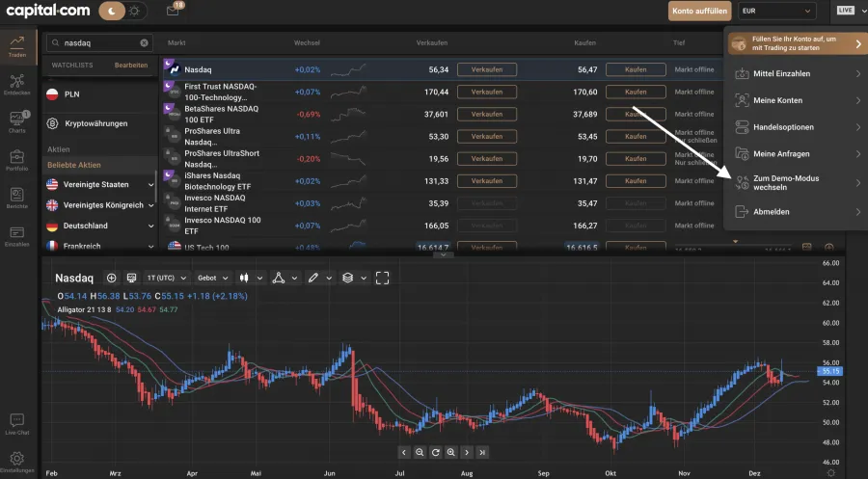
Task: Open the Charts sidebar icon
Action: click(16, 122)
